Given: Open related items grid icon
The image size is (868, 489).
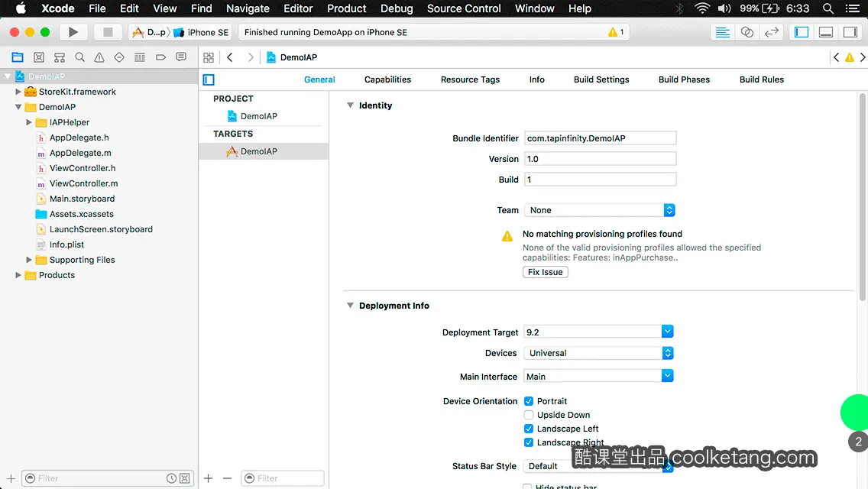Looking at the screenshot, I should click(209, 57).
